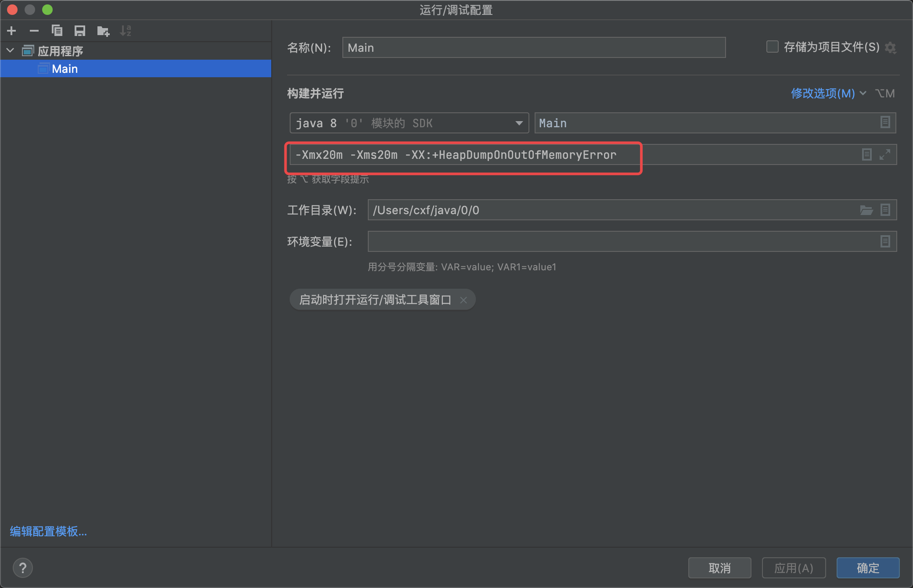
Task: Click the 取消 button
Action: [720, 568]
